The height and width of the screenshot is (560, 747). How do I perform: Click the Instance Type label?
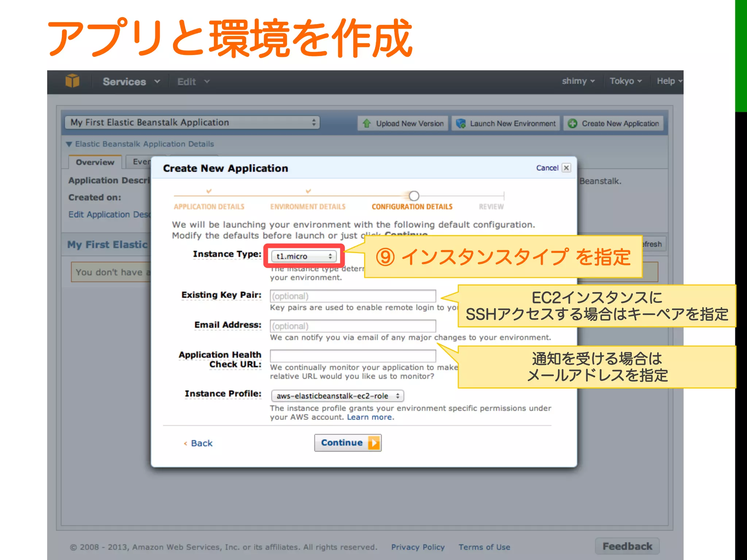(x=227, y=254)
